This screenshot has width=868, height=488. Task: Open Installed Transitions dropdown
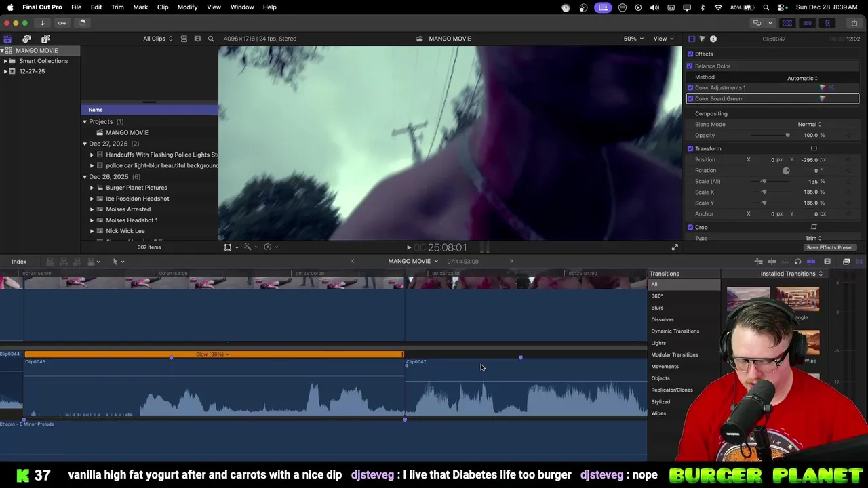(x=791, y=274)
